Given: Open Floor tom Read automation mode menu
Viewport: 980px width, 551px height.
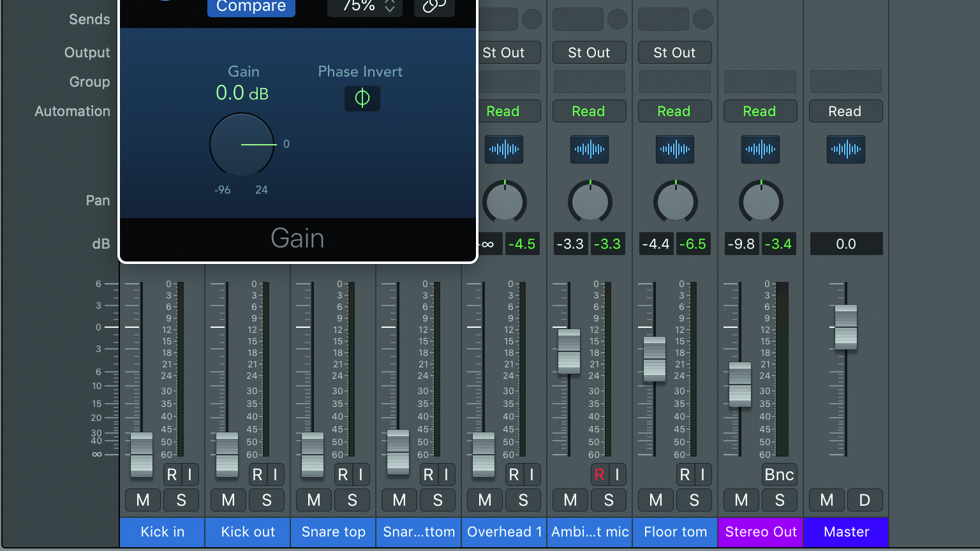Looking at the screenshot, I should pyautogui.click(x=675, y=111).
